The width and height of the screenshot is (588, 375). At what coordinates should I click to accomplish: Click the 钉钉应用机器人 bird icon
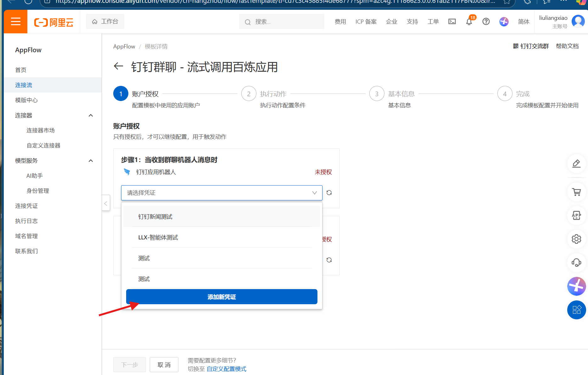127,172
